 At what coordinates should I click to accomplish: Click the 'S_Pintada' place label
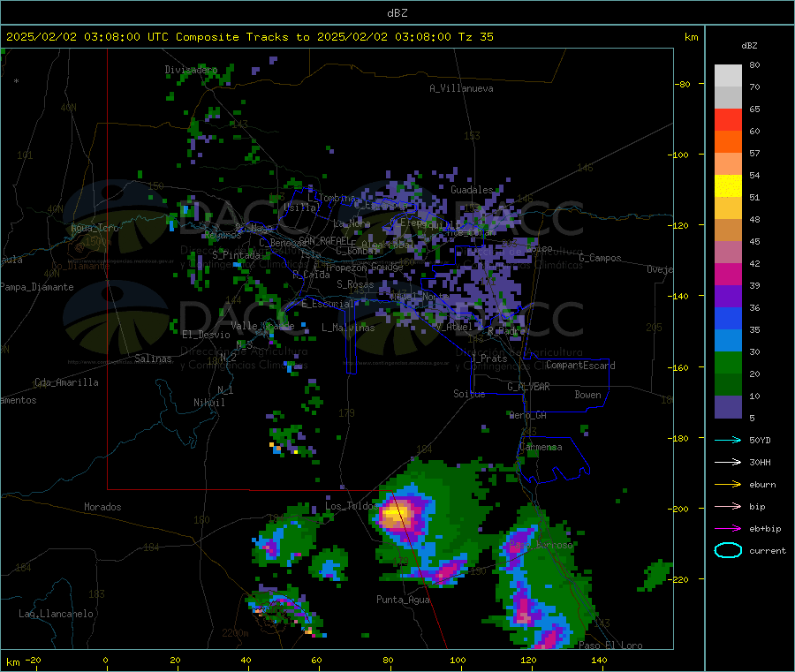click(236, 255)
